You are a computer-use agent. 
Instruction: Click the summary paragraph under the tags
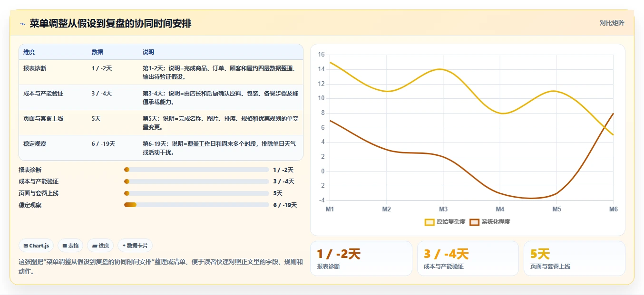(x=161, y=267)
